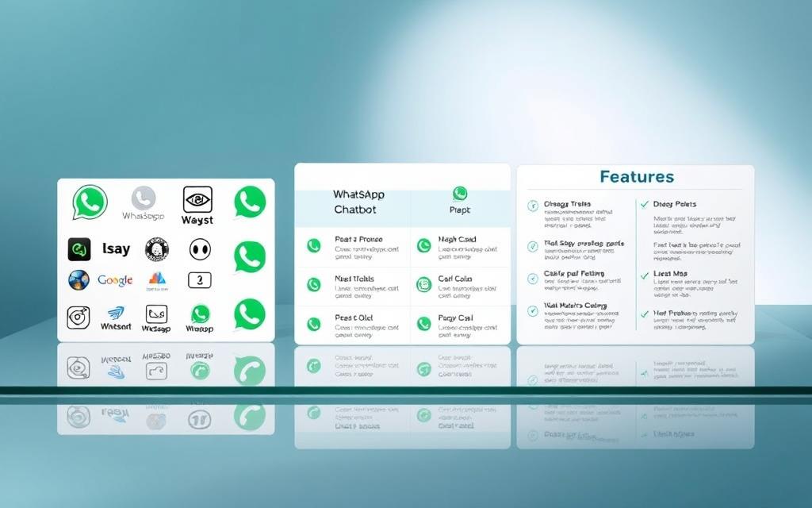Click the two-dot face circle icon
This screenshot has width=812, height=508.
click(x=200, y=249)
